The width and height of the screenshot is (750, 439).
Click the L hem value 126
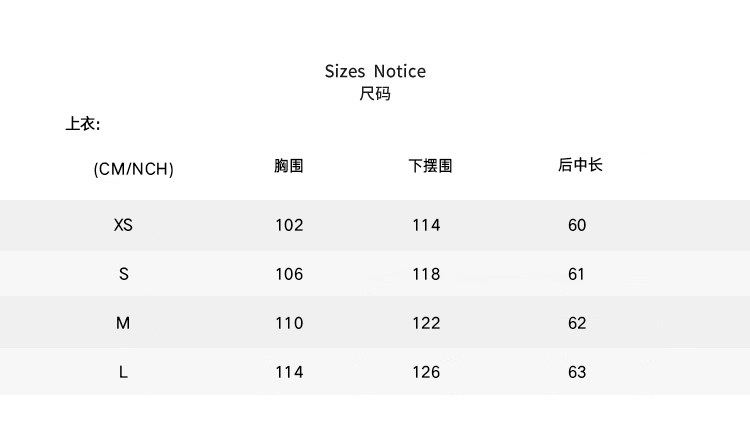[426, 372]
